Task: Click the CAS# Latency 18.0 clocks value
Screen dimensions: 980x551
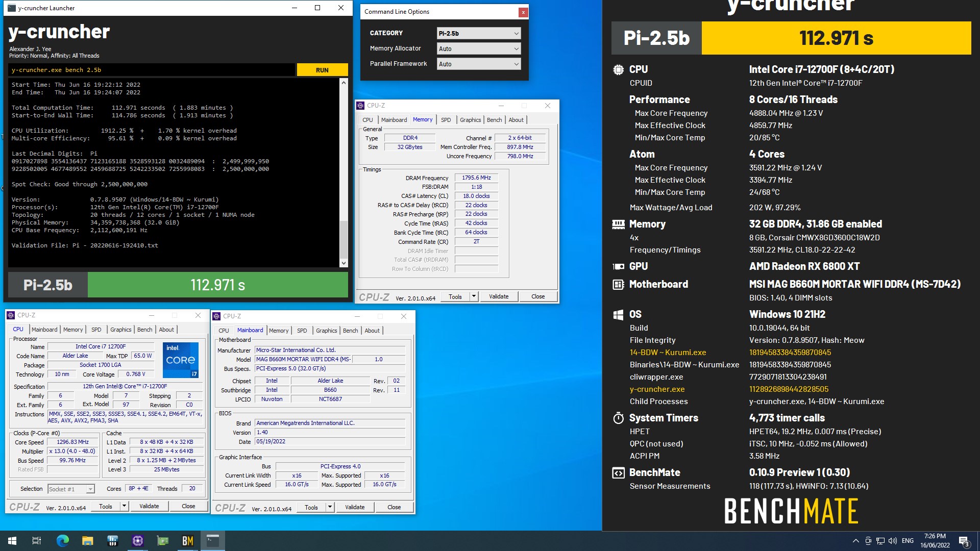Action: click(x=476, y=196)
